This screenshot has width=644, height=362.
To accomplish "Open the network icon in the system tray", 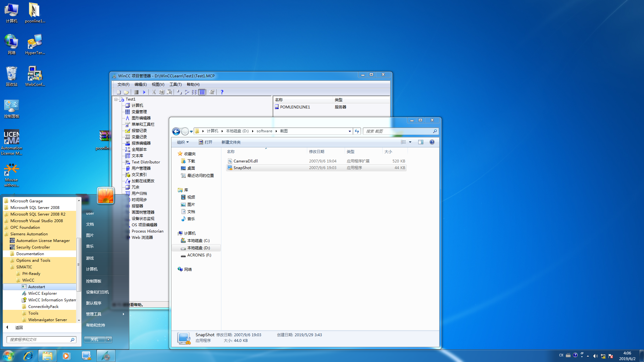I will click(x=603, y=356).
